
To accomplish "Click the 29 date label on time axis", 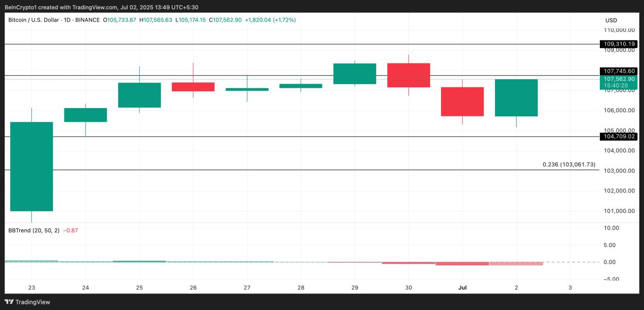I will (x=355, y=288).
